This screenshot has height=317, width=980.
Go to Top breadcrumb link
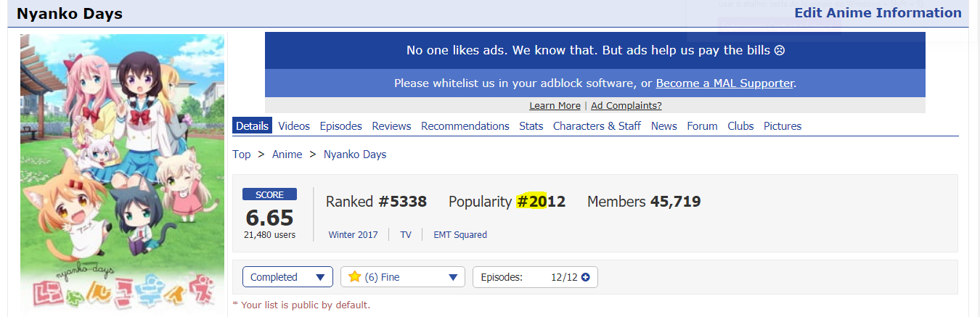tap(242, 154)
